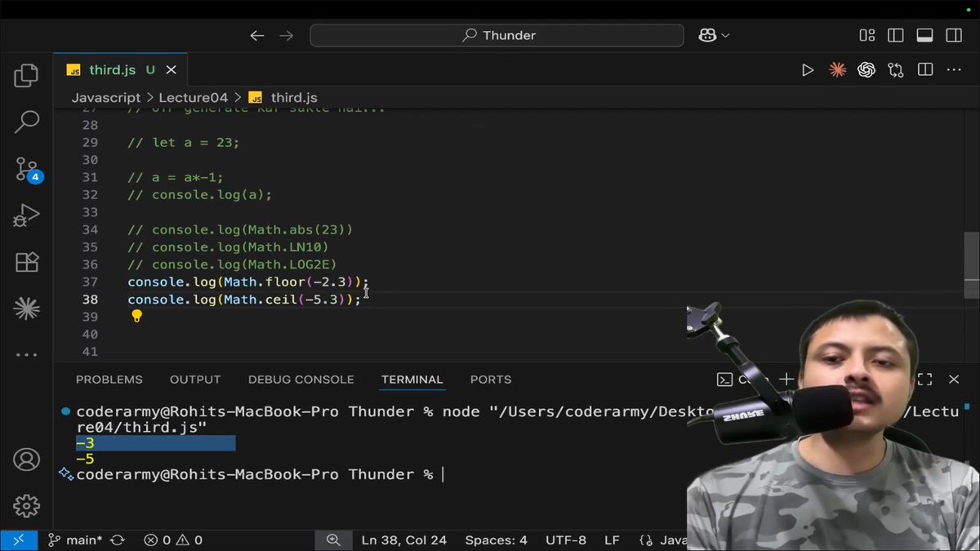Click the orange Claude starburst editor icon
This screenshot has width=980, height=551.
point(837,70)
